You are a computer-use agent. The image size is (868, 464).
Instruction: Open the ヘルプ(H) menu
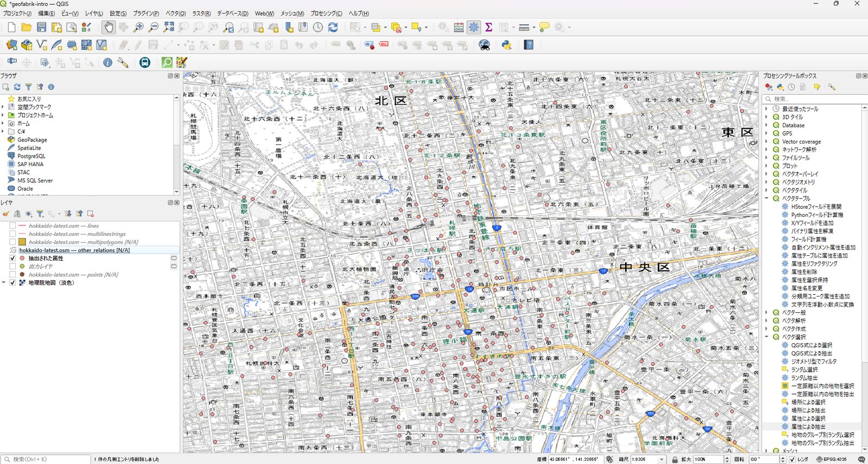(359, 13)
